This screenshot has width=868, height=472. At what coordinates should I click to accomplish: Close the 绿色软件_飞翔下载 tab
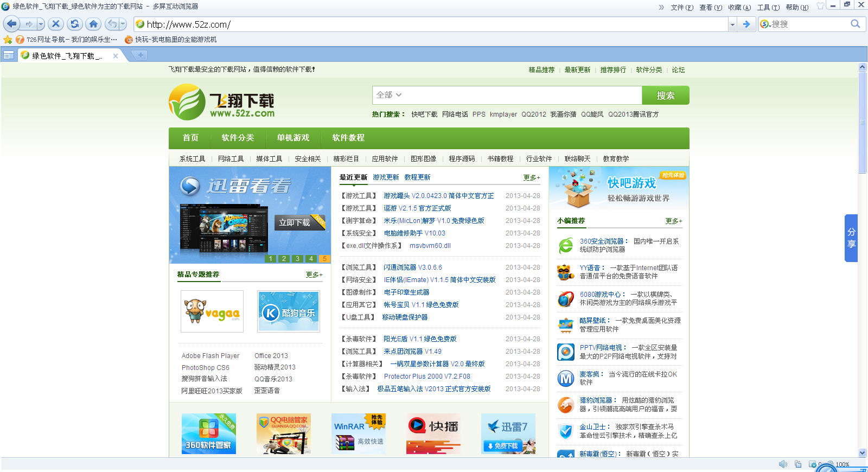tap(116, 56)
